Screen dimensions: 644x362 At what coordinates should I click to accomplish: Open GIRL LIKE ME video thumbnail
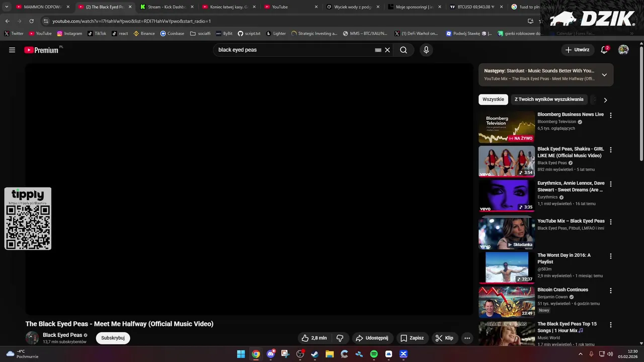click(x=507, y=161)
